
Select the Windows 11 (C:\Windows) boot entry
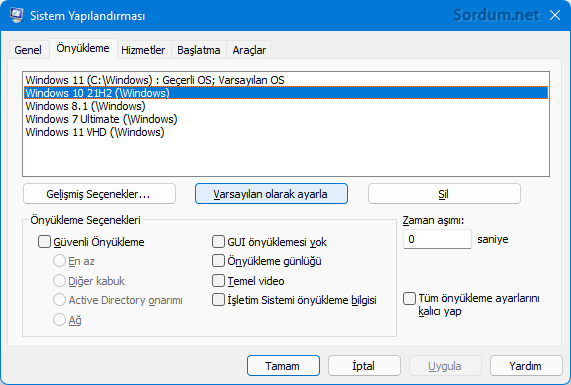[286, 80]
